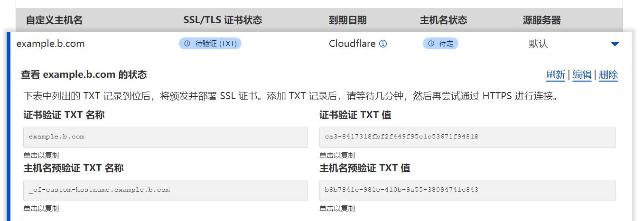The height and width of the screenshot is (221, 644).
Task: Click the example.b.com hostname in the row
Action: 50,44
